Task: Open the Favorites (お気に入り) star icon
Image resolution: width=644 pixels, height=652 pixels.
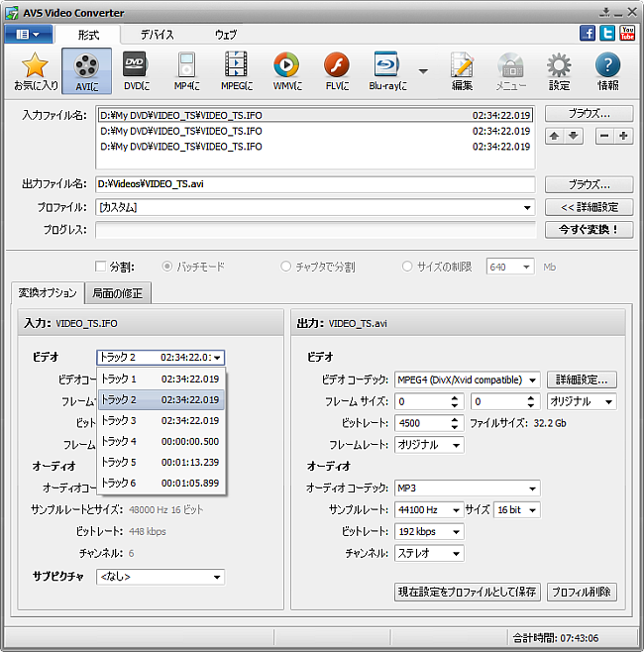Action: 36,70
